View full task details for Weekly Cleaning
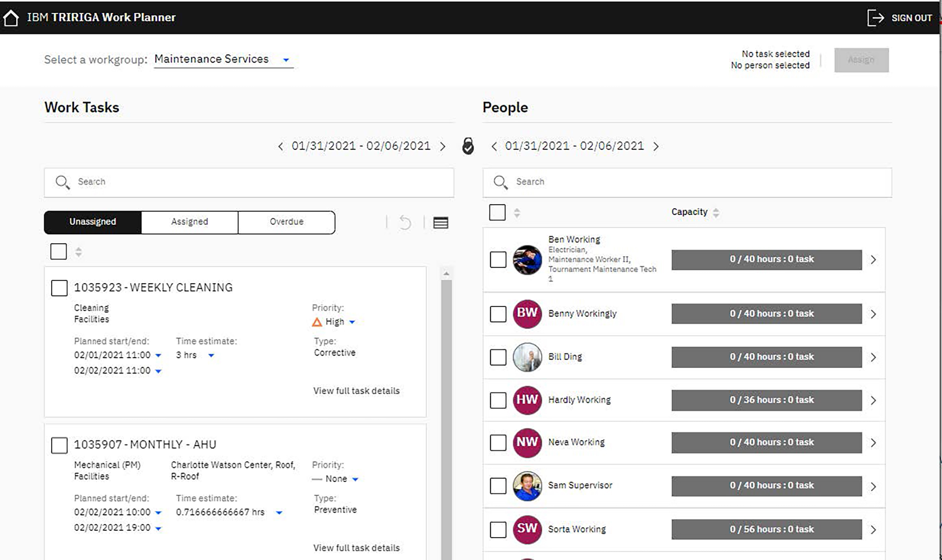Screen dimensions: 942x560 coord(356,391)
